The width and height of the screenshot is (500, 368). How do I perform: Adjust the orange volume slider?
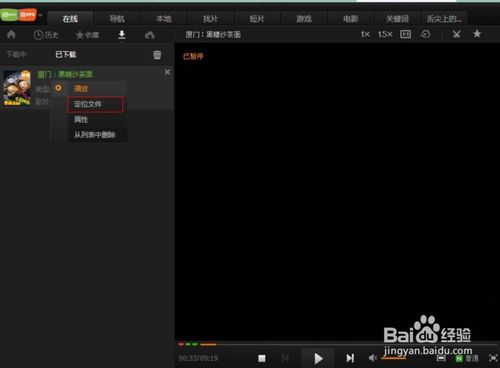point(394,358)
